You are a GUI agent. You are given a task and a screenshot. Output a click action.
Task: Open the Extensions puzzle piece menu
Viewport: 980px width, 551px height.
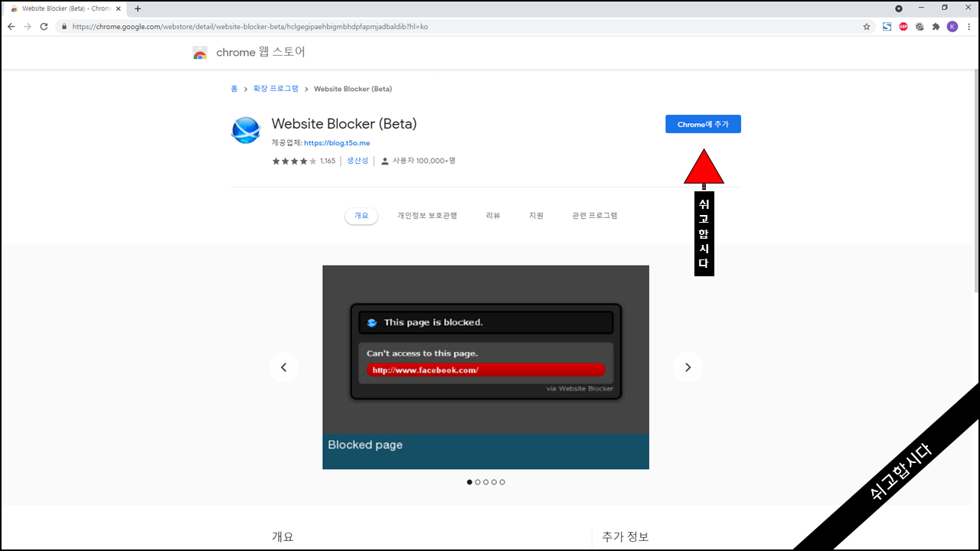(936, 26)
